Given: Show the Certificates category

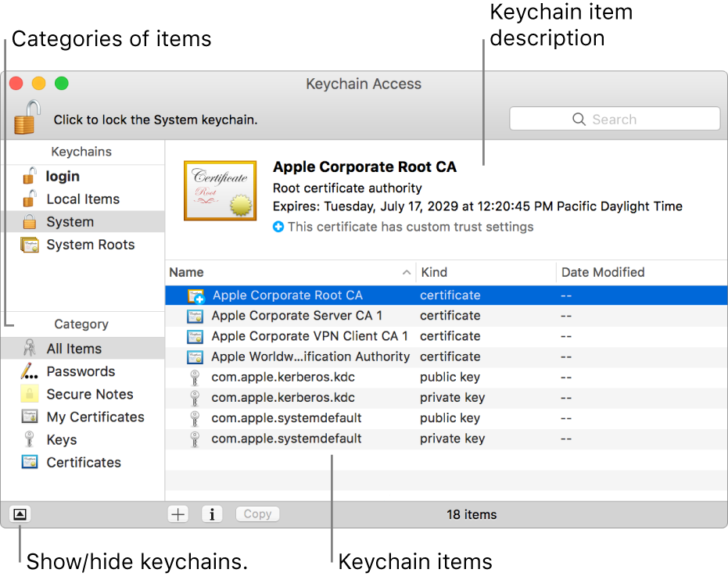Looking at the screenshot, I should tap(83, 462).
